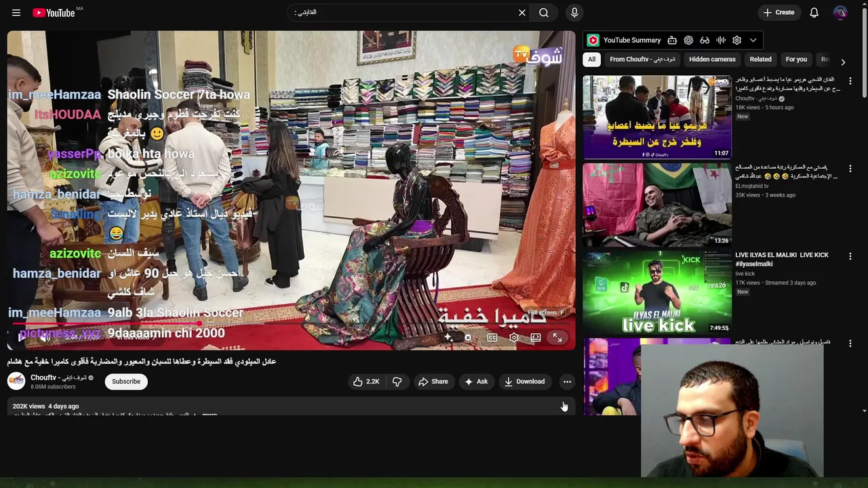The image size is (868, 488).
Task: Expand the description with ...more
Action: point(210,414)
